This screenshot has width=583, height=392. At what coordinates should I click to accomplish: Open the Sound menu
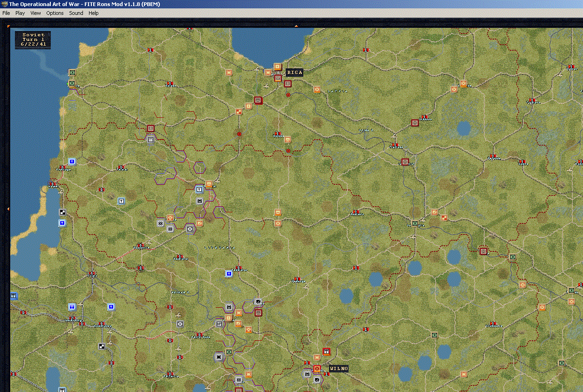[x=76, y=13]
